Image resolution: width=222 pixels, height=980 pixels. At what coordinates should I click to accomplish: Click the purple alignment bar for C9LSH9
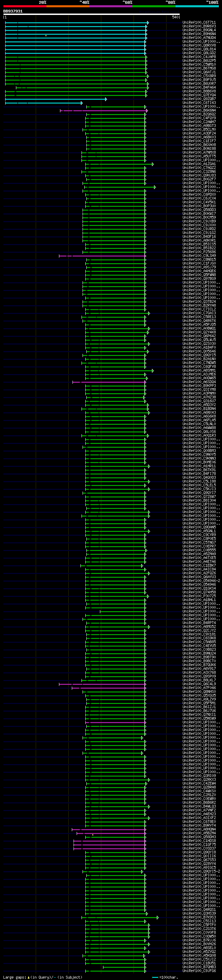pyautogui.click(x=102, y=256)
